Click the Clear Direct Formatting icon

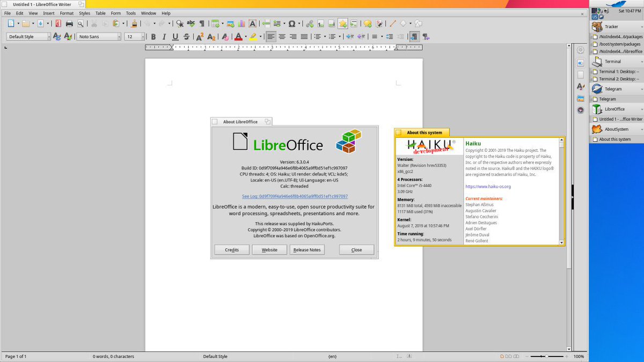[x=225, y=37]
